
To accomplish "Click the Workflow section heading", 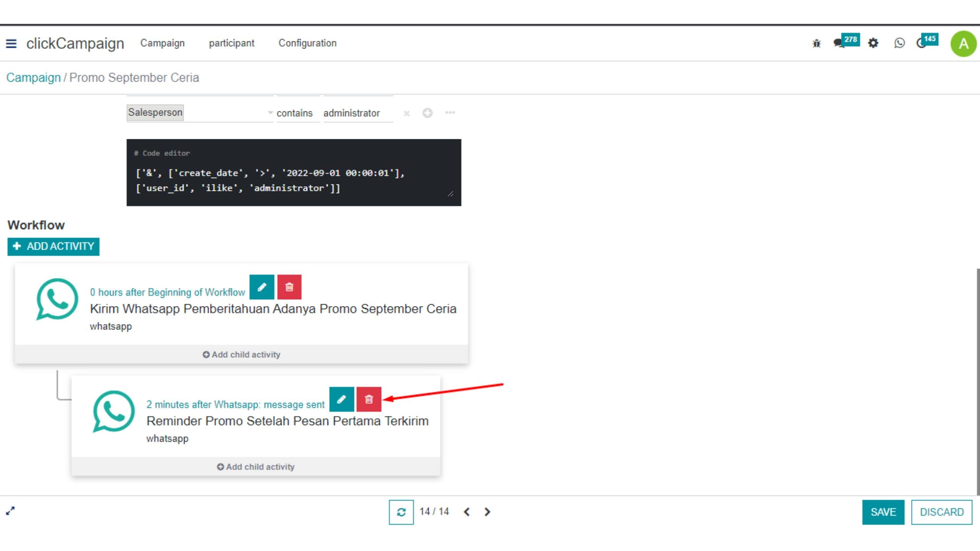I will click(x=36, y=225).
